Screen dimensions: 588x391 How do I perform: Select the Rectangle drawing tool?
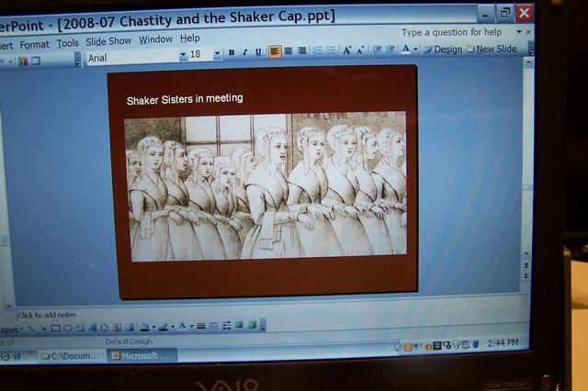coord(55,329)
